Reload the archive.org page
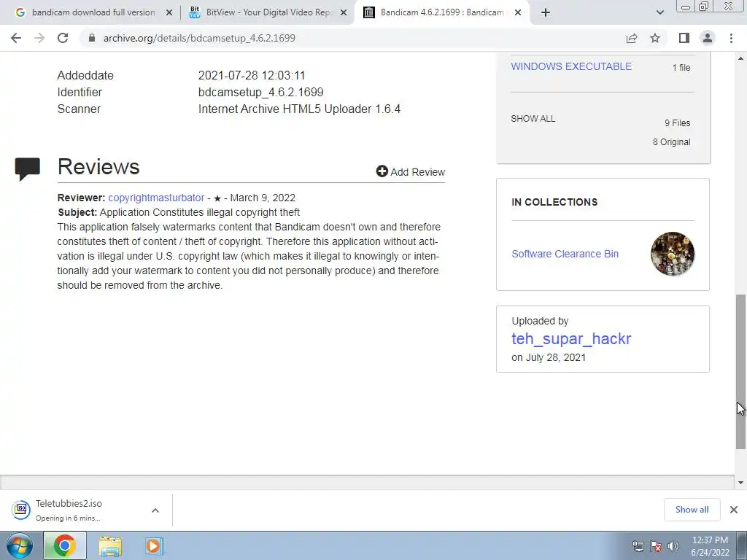 pos(63,38)
